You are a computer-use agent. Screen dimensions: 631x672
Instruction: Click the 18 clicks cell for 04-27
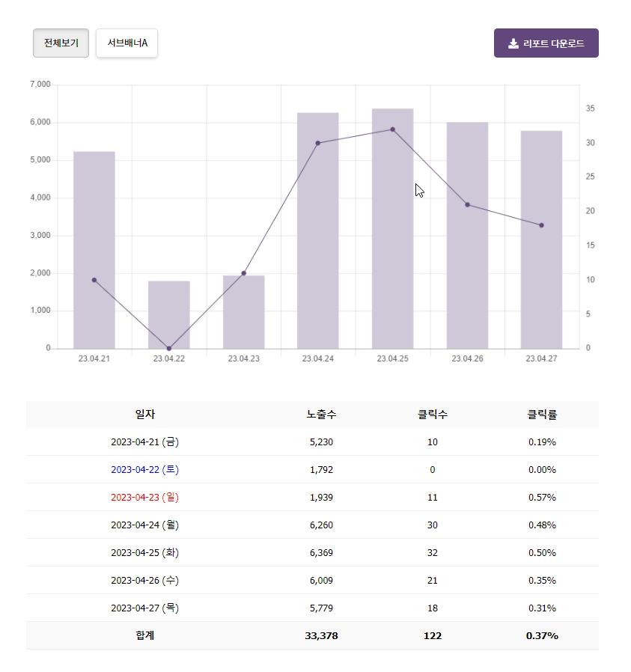433,608
